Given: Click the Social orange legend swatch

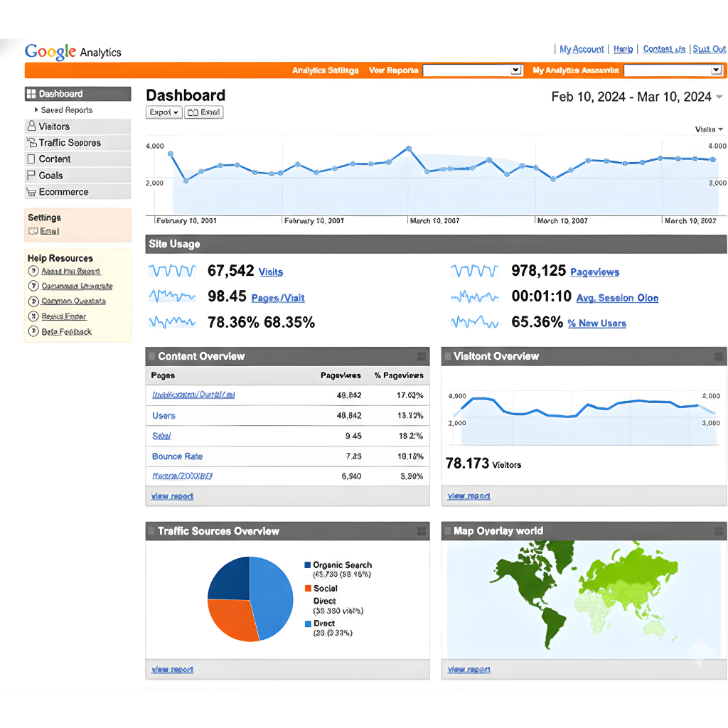Looking at the screenshot, I should (307, 588).
